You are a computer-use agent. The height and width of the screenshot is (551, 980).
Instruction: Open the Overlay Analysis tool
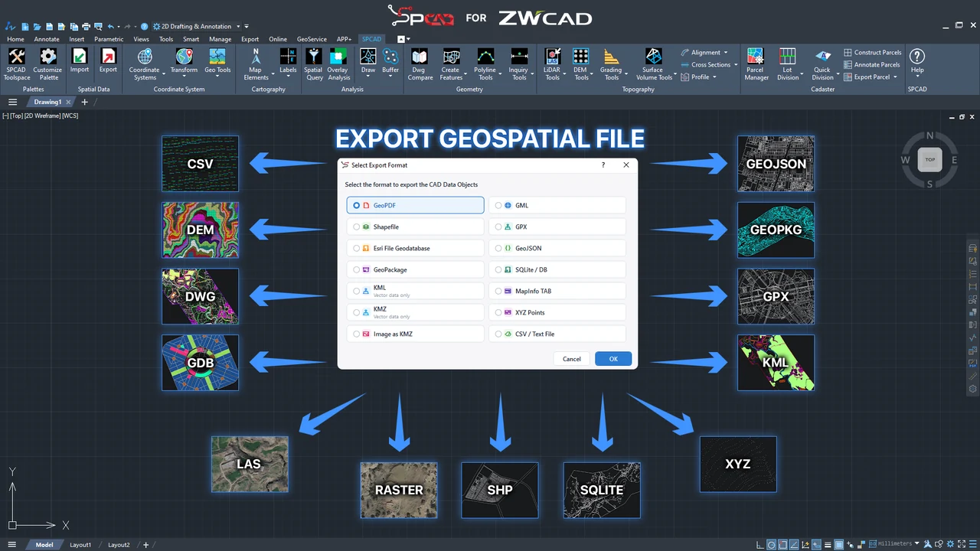point(338,64)
